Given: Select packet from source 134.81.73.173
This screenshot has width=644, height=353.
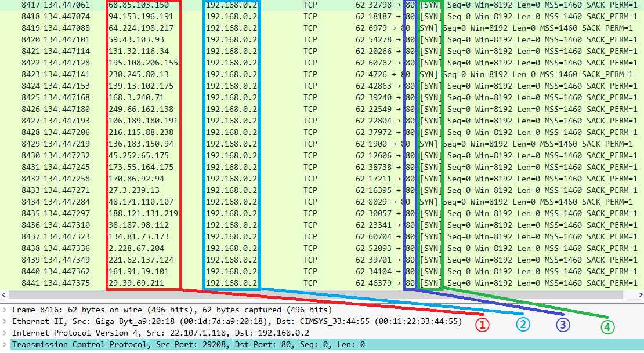Looking at the screenshot, I should (x=322, y=237).
